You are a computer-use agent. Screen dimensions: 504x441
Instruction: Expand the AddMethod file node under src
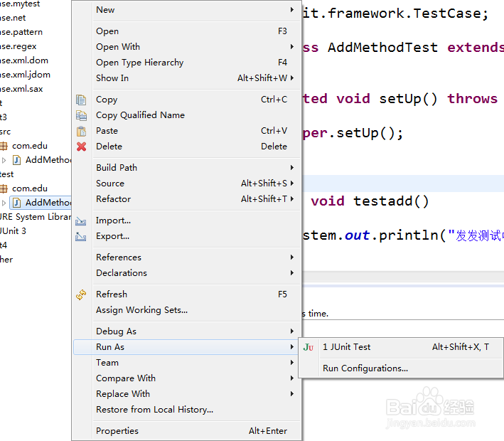click(4, 160)
